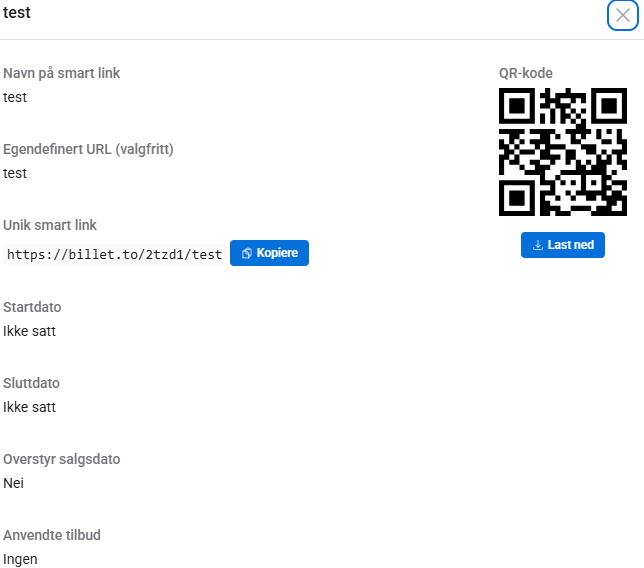Click the "Navn på smart link" label

click(x=62, y=73)
